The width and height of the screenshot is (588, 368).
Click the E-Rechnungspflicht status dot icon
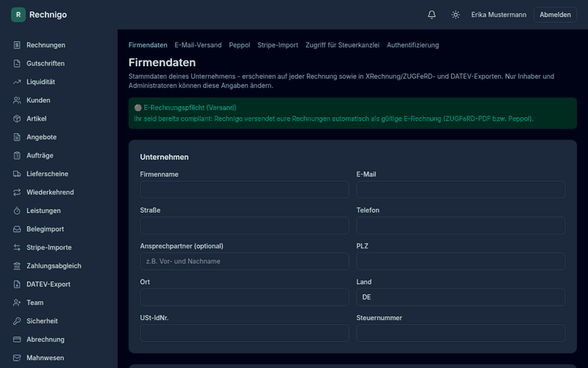tap(138, 107)
